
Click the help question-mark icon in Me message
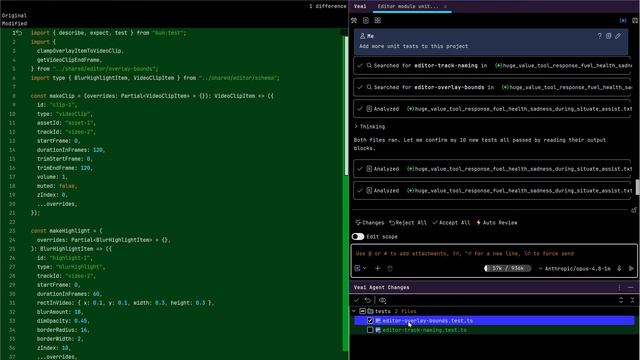tap(600, 36)
